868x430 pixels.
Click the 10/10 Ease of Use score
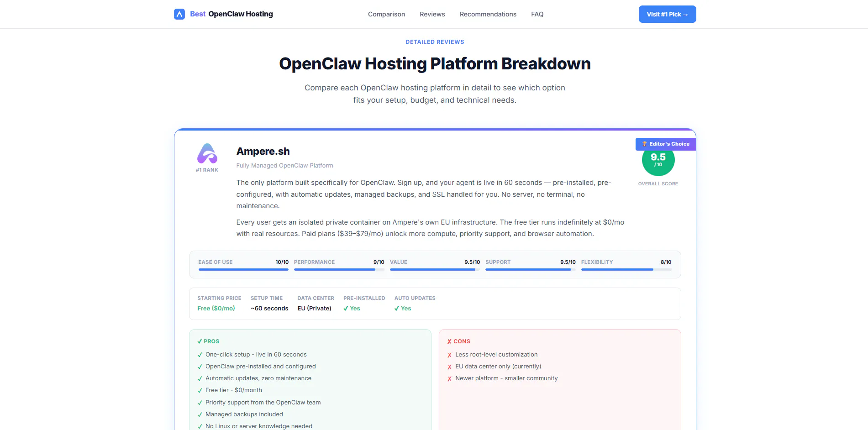click(x=282, y=262)
